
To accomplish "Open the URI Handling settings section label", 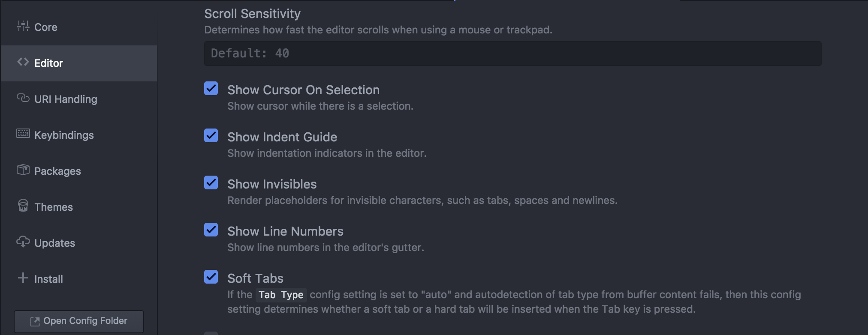I will point(66,99).
